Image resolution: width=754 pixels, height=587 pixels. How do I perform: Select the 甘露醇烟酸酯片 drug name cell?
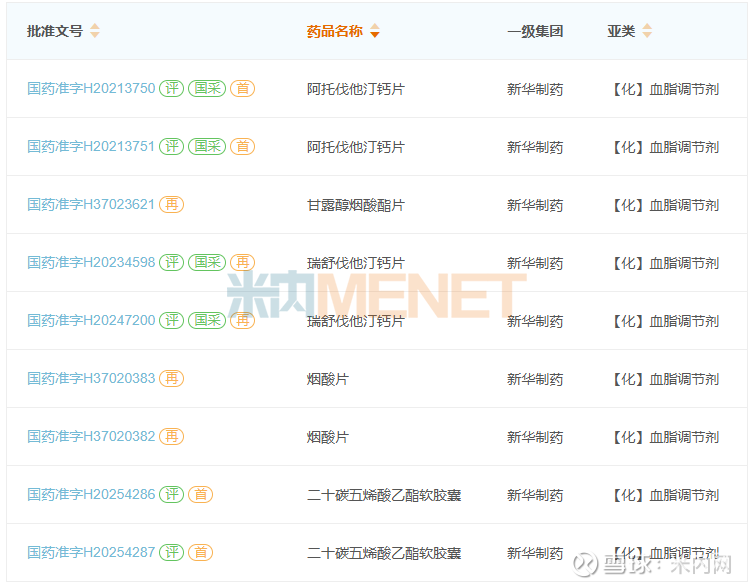pos(355,205)
